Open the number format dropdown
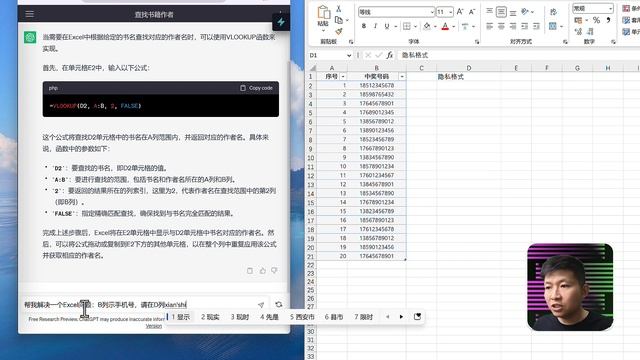Image resolution: width=640 pixels, height=360 pixels. click(610, 8)
